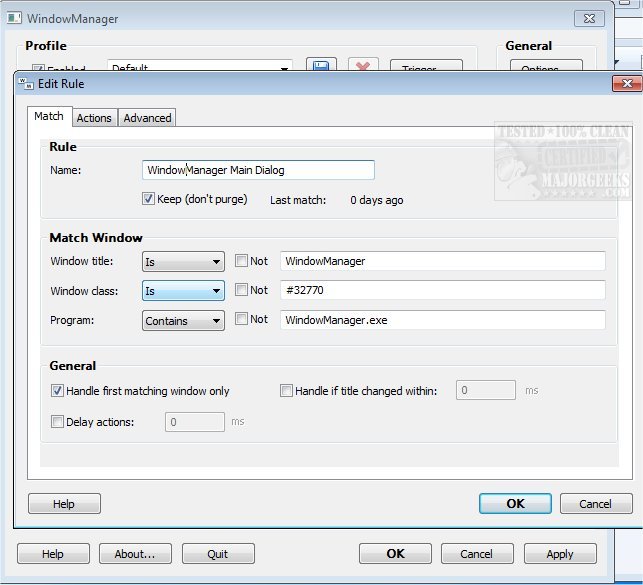Click the Trigger button in Profile section
Image resolution: width=643 pixels, height=585 pixels.
[426, 66]
